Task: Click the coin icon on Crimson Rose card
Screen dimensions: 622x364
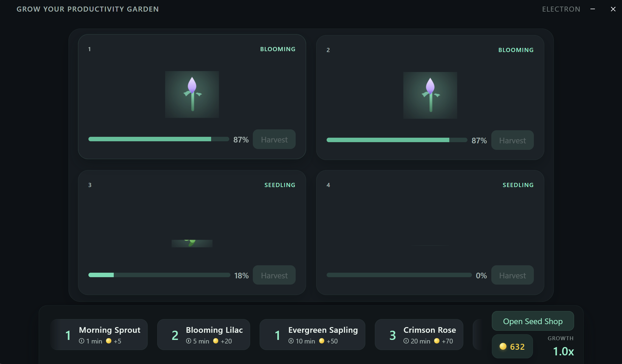Action: (437, 341)
